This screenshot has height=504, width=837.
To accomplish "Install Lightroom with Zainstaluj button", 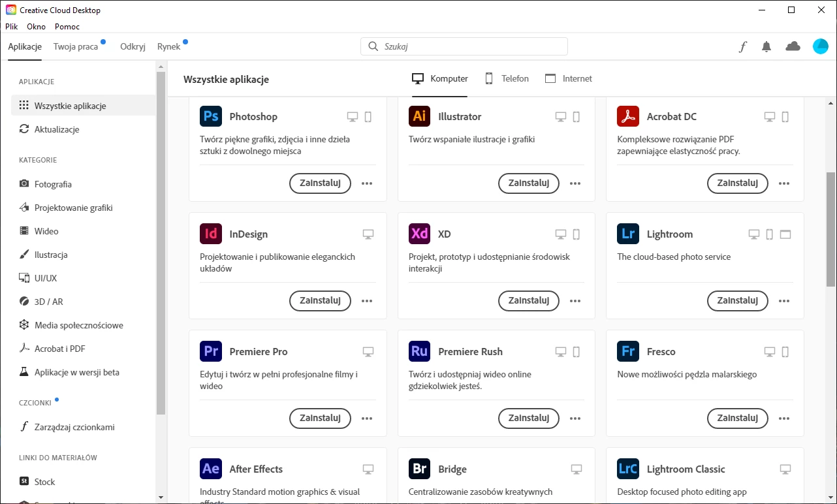I will coord(737,301).
